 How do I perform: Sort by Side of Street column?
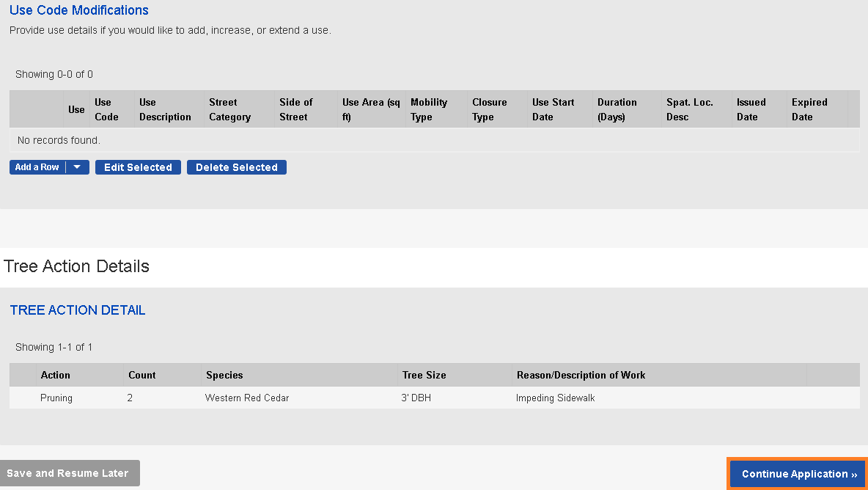[x=295, y=109]
